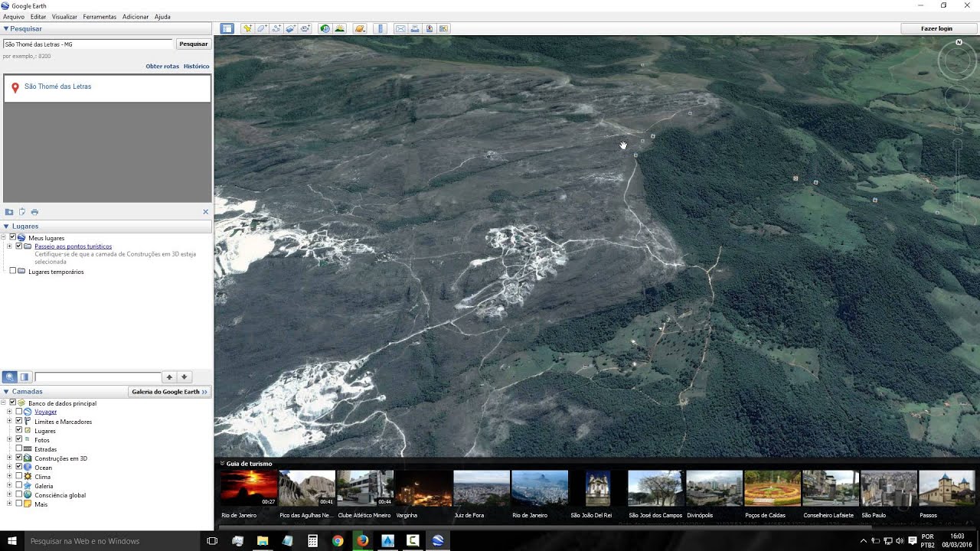The width and height of the screenshot is (980, 551).
Task: Click the move joystick navigation control
Action: (x=957, y=98)
